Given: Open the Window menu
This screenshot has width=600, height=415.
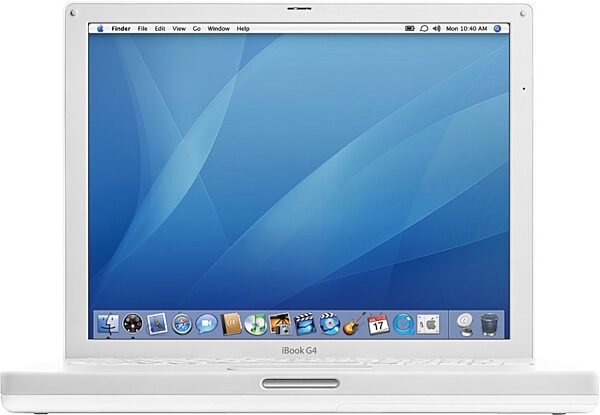Looking at the screenshot, I should click(218, 28).
